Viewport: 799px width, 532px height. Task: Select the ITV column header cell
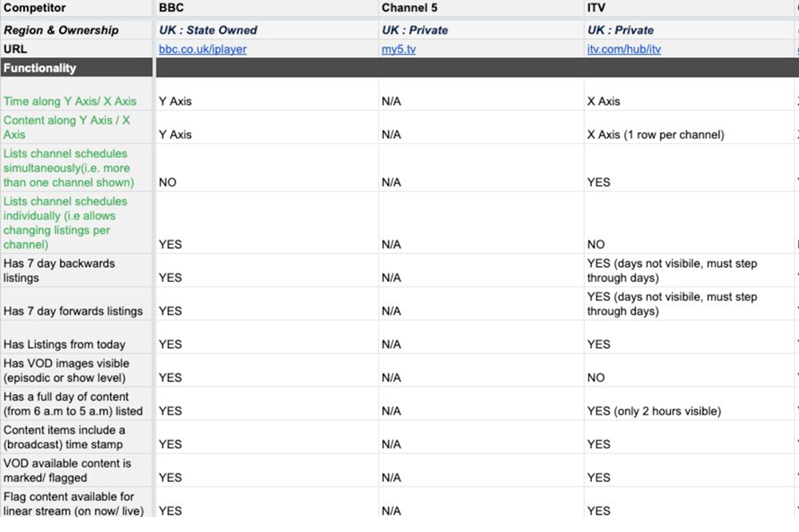coord(690,8)
